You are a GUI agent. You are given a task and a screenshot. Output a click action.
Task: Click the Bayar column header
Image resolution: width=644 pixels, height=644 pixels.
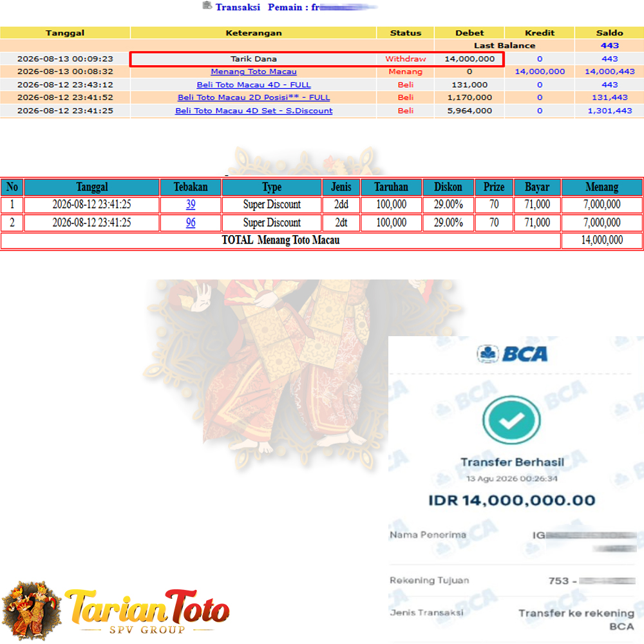[x=537, y=187]
